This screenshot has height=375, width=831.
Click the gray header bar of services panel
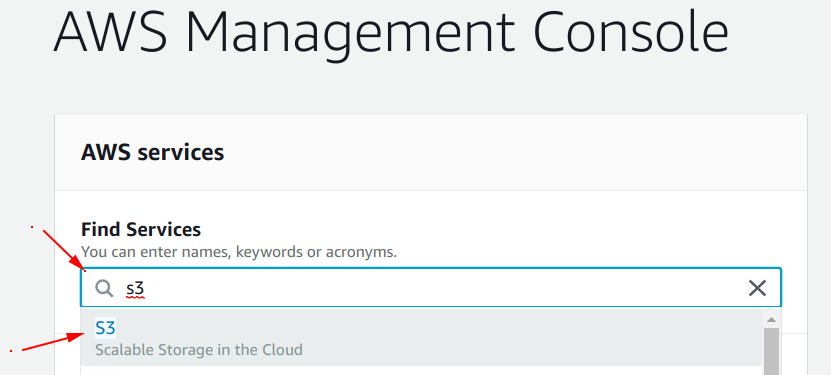pos(430,152)
